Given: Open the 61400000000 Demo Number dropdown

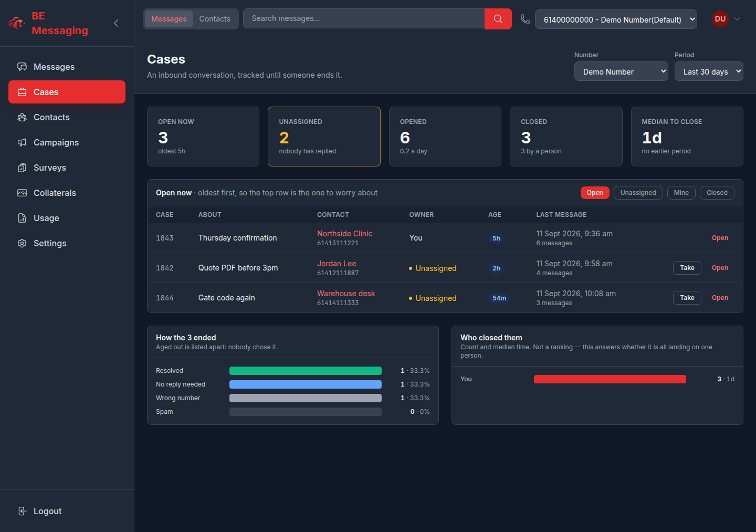Looking at the screenshot, I should [616, 19].
